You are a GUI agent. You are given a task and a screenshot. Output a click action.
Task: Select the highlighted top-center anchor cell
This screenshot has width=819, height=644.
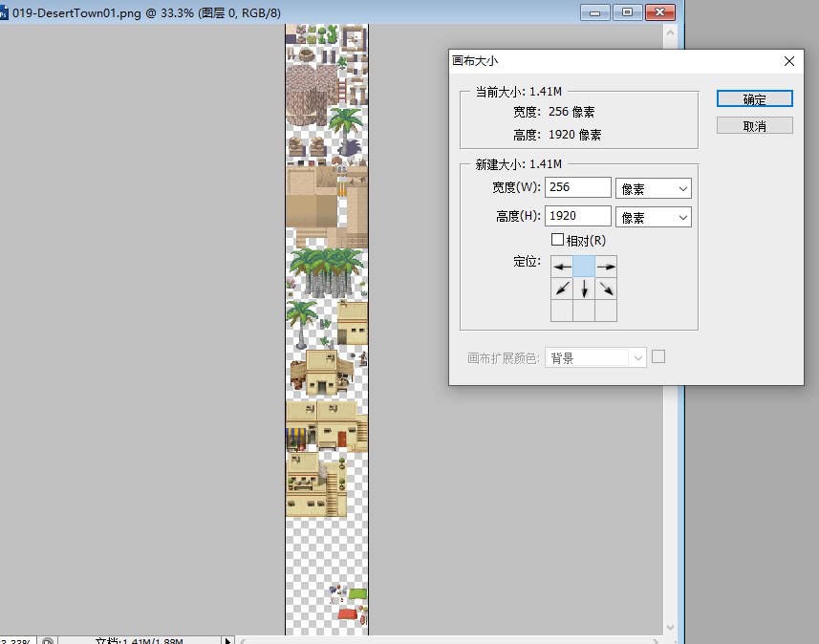point(584,267)
